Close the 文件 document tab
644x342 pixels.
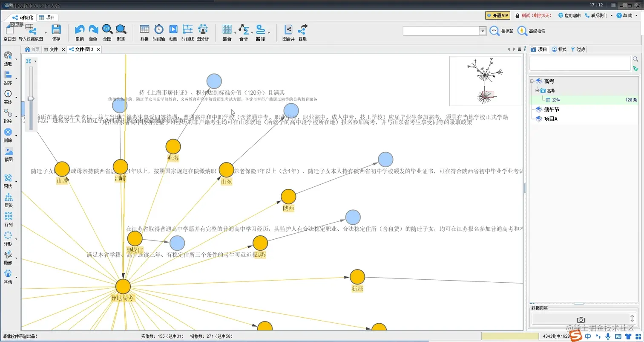point(63,49)
